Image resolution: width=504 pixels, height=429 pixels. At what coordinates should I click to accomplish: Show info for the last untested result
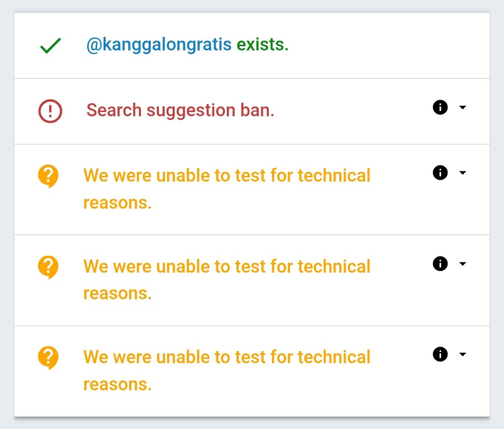tap(440, 354)
